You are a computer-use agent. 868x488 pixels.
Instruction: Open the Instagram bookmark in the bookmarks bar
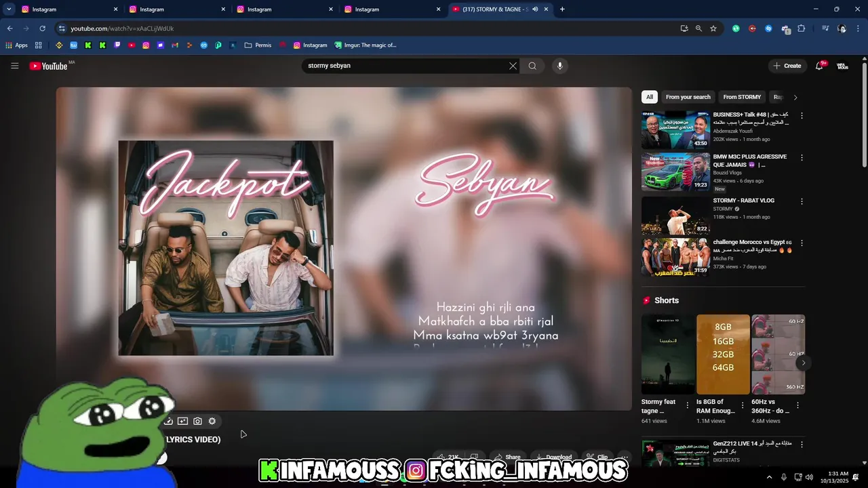coord(310,45)
